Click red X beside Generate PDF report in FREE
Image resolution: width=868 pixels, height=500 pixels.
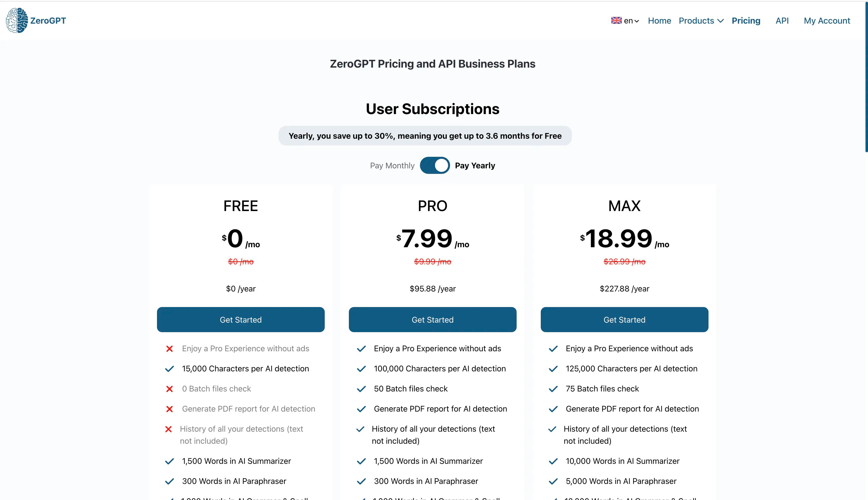169,409
